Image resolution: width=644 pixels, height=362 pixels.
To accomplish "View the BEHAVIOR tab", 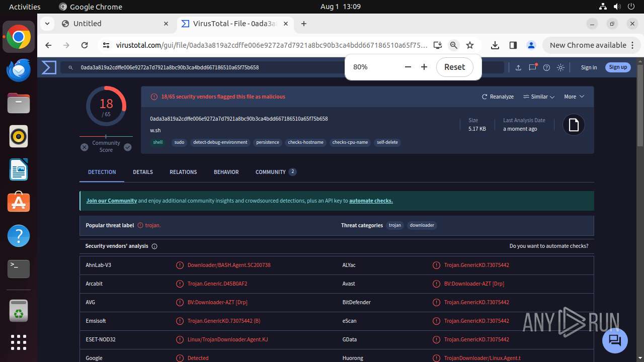I will pyautogui.click(x=226, y=172).
